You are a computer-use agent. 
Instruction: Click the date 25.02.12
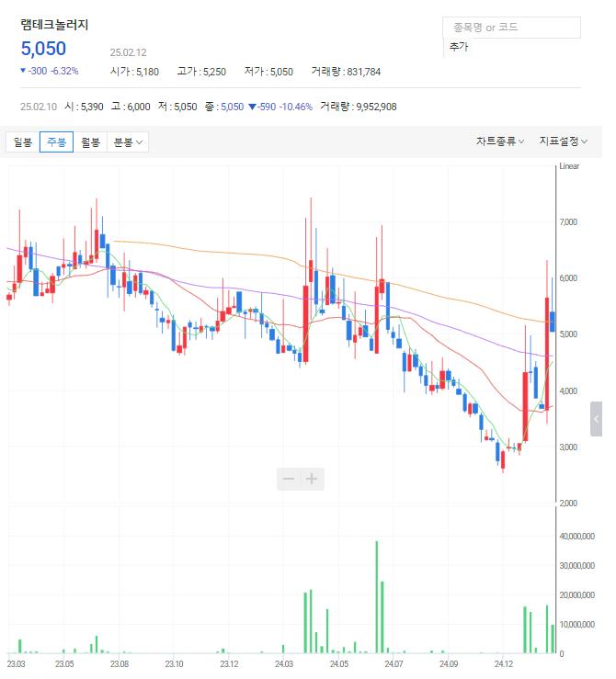128,52
